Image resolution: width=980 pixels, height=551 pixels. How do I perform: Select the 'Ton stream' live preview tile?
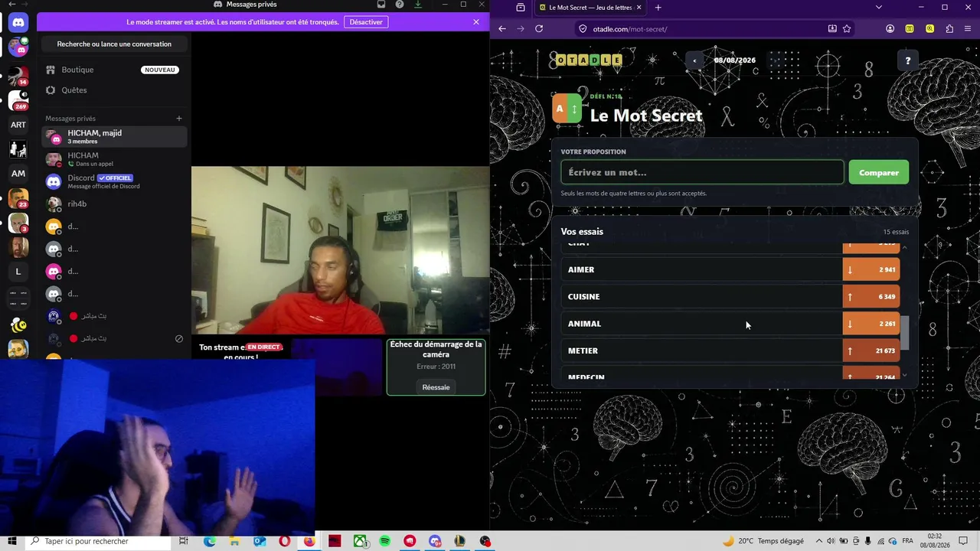point(240,367)
